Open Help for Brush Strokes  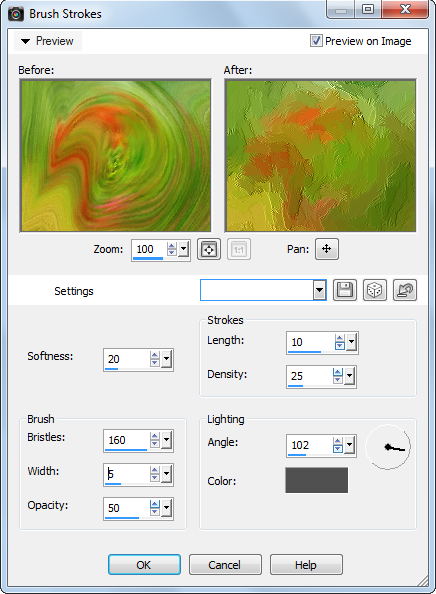(x=306, y=565)
